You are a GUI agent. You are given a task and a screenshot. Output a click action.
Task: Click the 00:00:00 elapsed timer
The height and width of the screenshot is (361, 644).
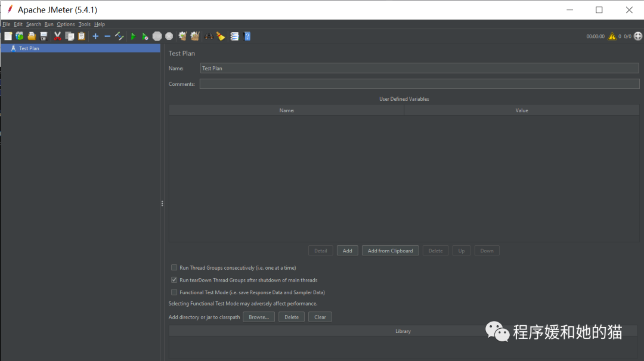pos(595,36)
